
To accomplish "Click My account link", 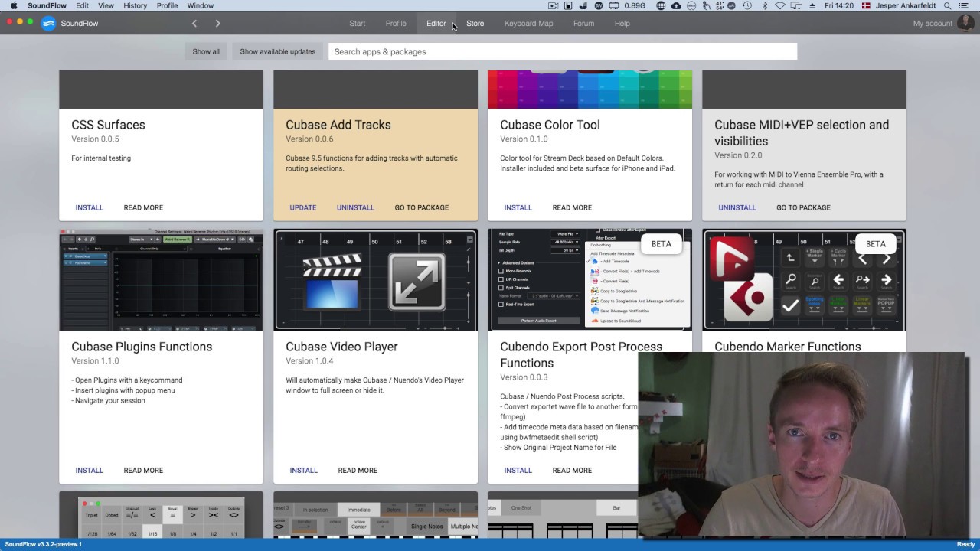I will point(933,24).
